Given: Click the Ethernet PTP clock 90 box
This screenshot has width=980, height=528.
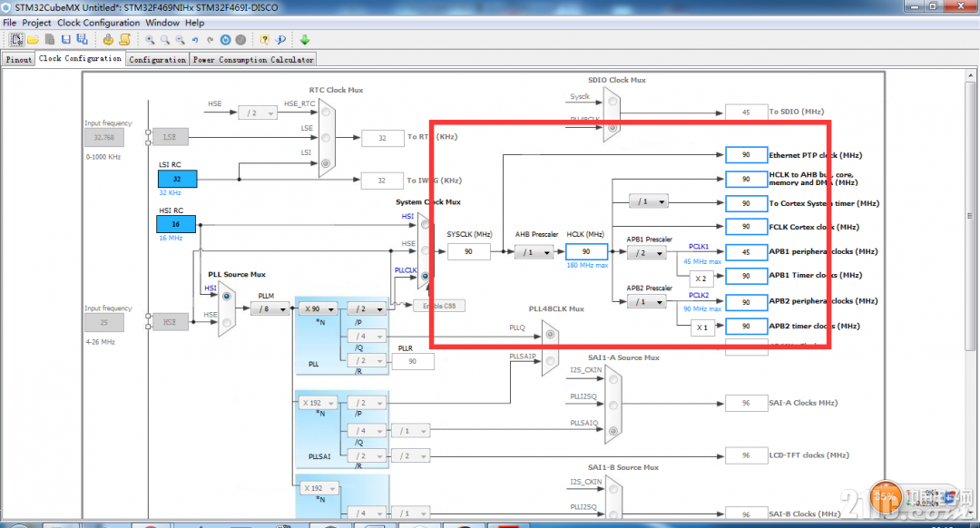Looking at the screenshot, I should coord(746,154).
